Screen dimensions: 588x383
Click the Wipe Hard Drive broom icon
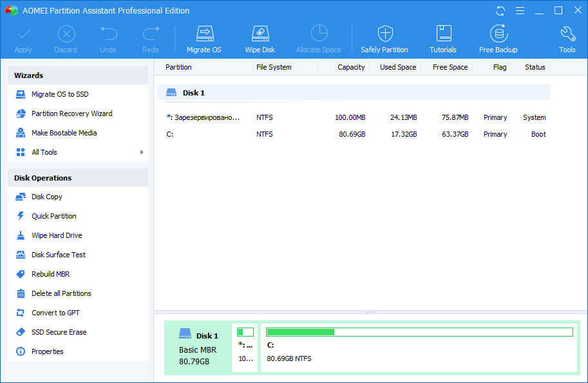pyautogui.click(x=21, y=235)
